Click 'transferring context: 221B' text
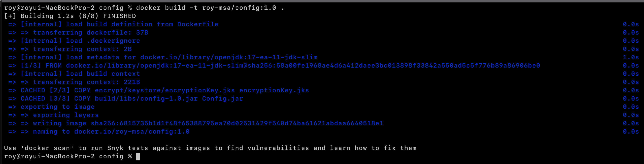This screenshot has height=164, width=644. (86, 82)
